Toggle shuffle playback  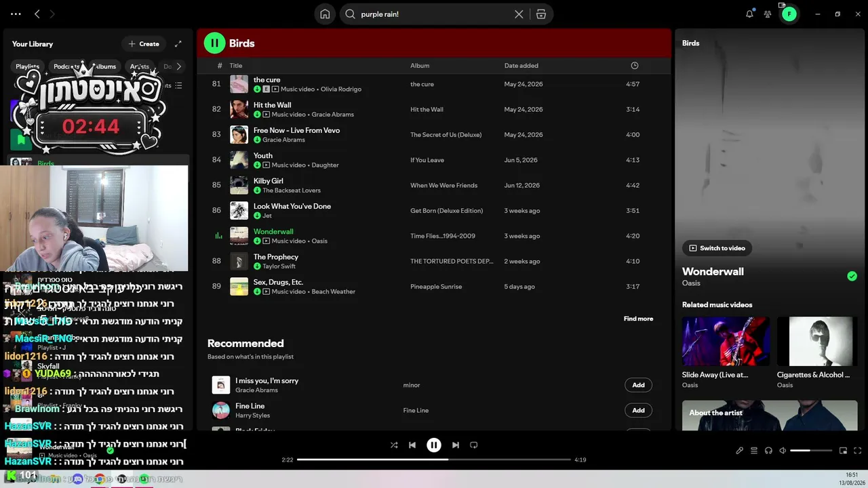click(x=394, y=445)
